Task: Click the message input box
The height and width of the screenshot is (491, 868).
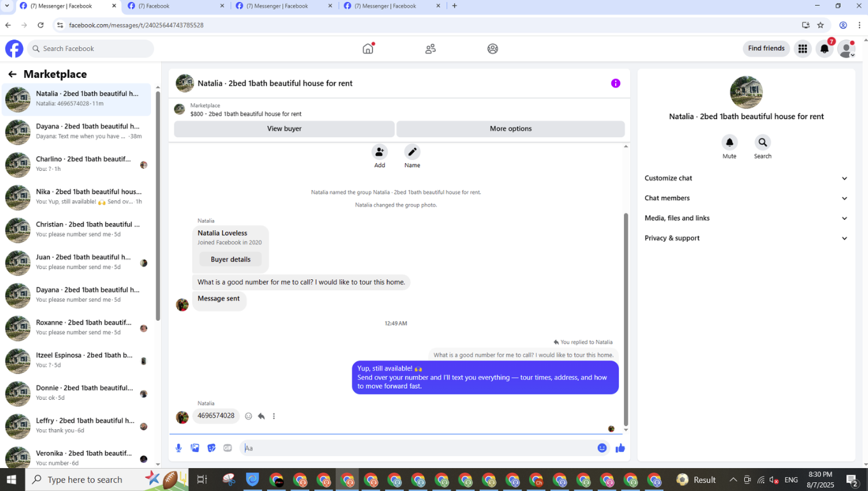Action: (x=417, y=448)
